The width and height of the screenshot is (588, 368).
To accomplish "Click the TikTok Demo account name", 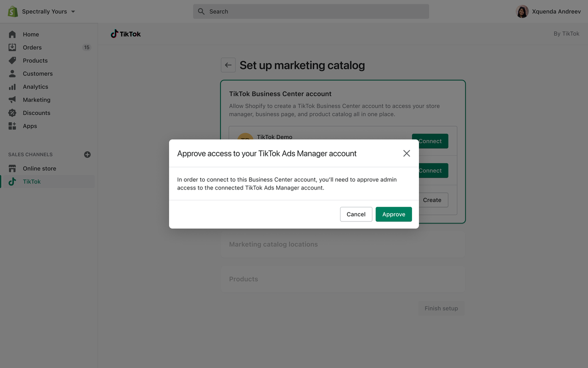I will click(x=275, y=137).
